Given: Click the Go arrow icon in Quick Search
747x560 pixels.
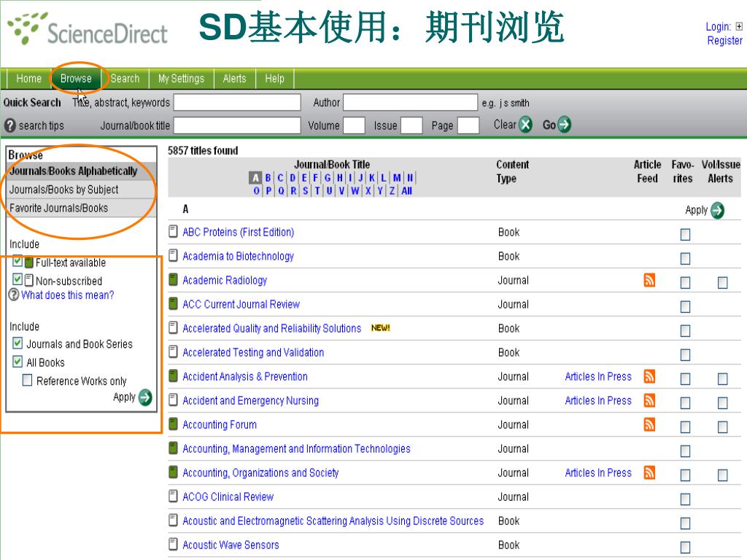Looking at the screenshot, I should point(564,125).
